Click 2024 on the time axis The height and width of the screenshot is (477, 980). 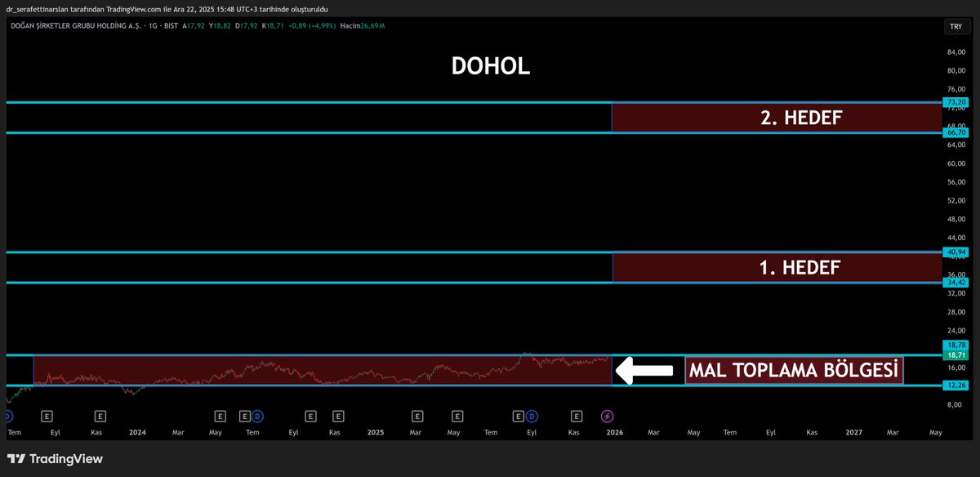pyautogui.click(x=136, y=431)
